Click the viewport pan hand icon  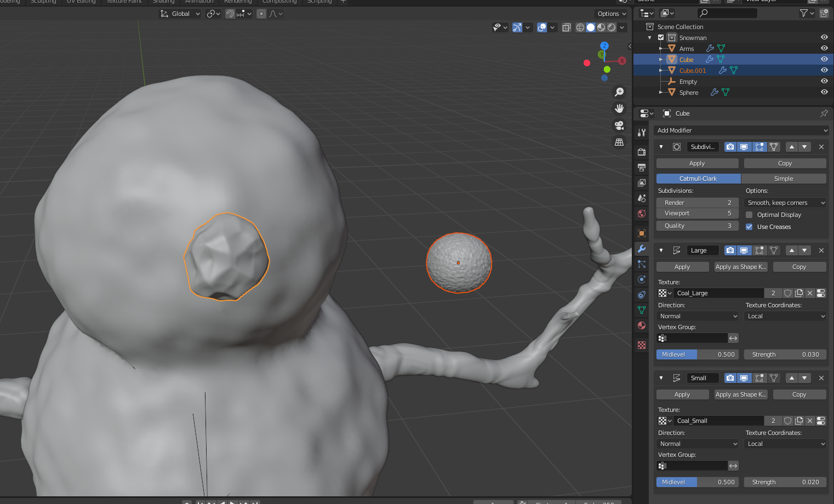pos(619,108)
